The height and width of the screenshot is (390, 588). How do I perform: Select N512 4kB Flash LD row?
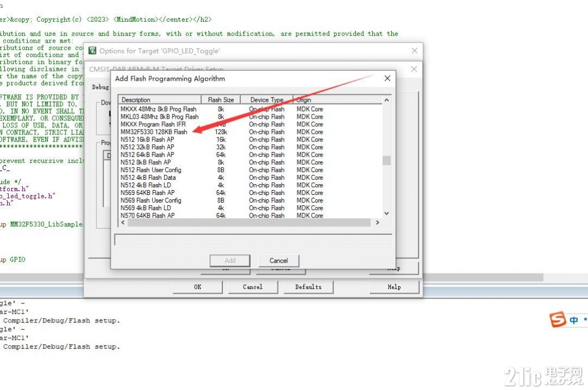(x=251, y=185)
